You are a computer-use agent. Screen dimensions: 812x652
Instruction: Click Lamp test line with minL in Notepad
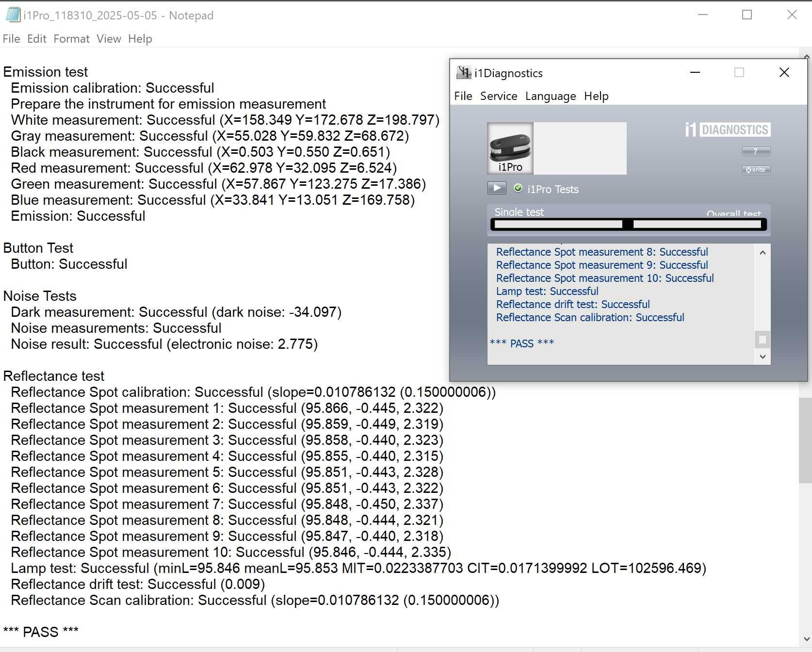pos(358,568)
